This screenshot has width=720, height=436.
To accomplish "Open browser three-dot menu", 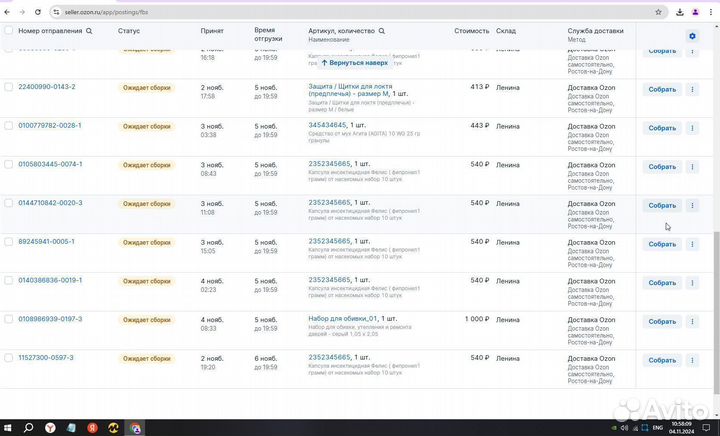I will coord(710,12).
